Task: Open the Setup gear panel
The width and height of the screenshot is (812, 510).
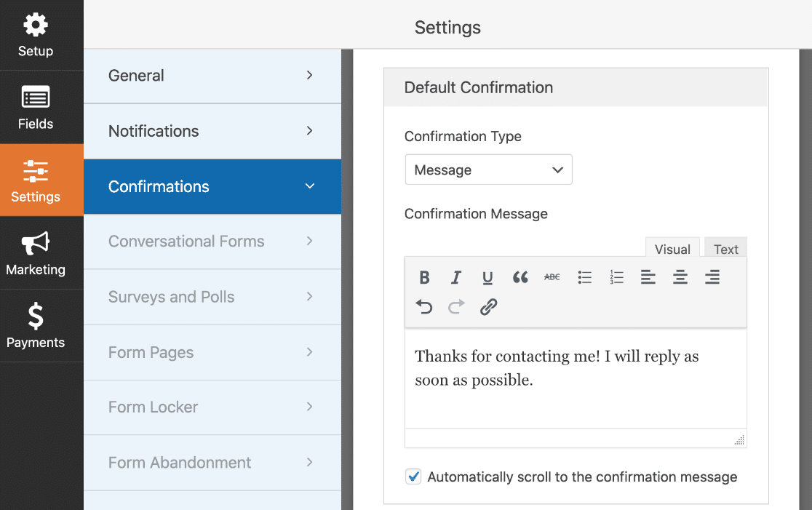Action: click(x=36, y=35)
